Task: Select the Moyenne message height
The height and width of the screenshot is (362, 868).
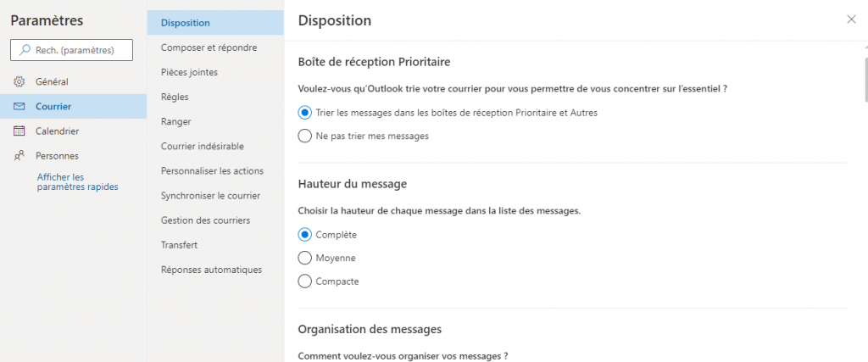Action: click(x=305, y=258)
